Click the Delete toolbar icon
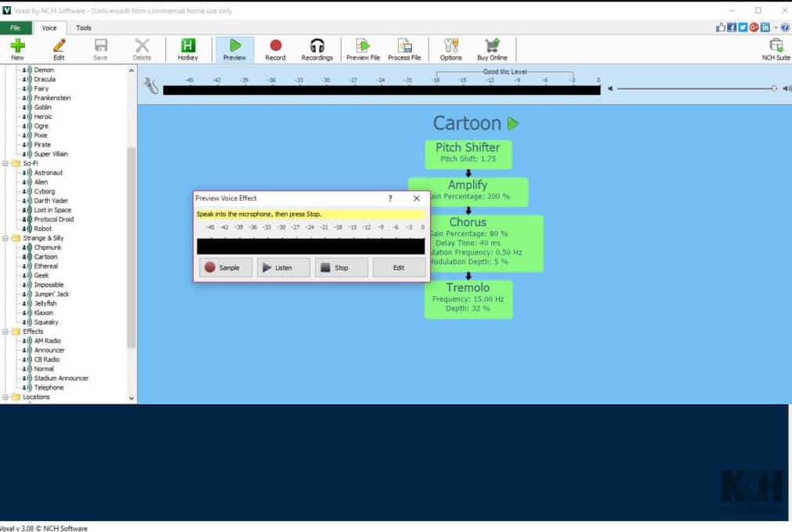792x532 pixels. (142, 49)
